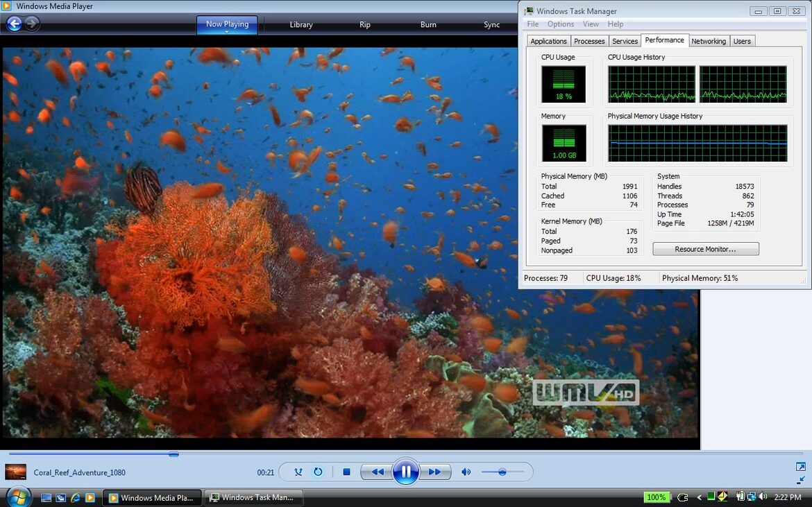
Task: Switch the video to full screen view
Action: [800, 467]
